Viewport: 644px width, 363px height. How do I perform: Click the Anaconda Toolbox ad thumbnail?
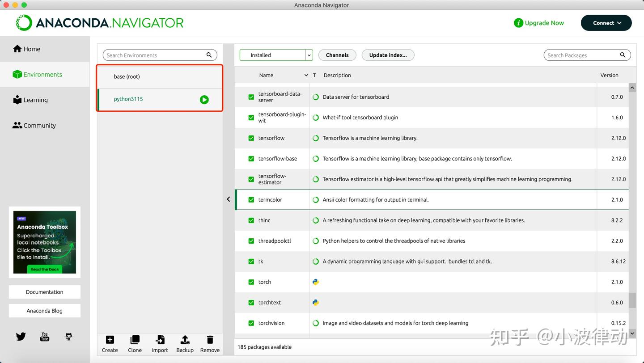pos(45,242)
